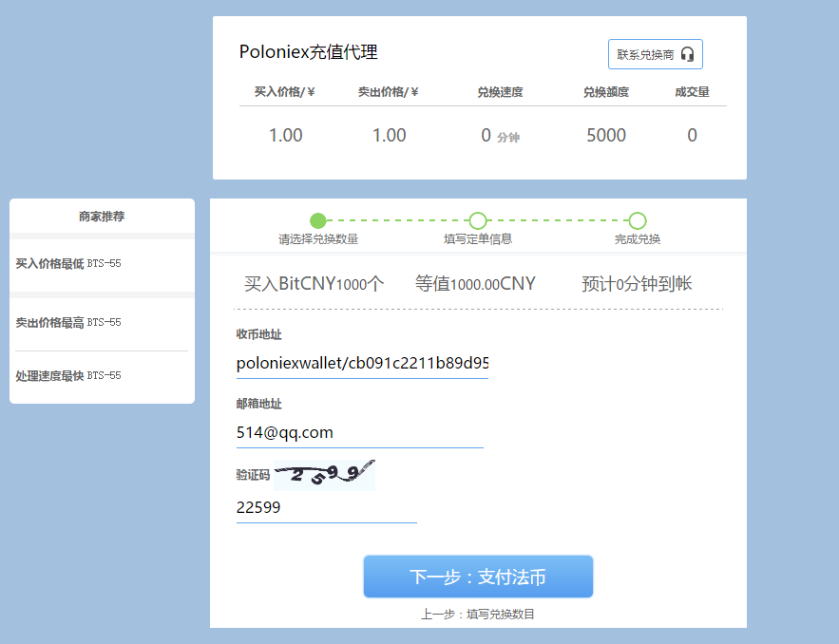Click the 买入价格/¥ column header

pyautogui.click(x=285, y=92)
